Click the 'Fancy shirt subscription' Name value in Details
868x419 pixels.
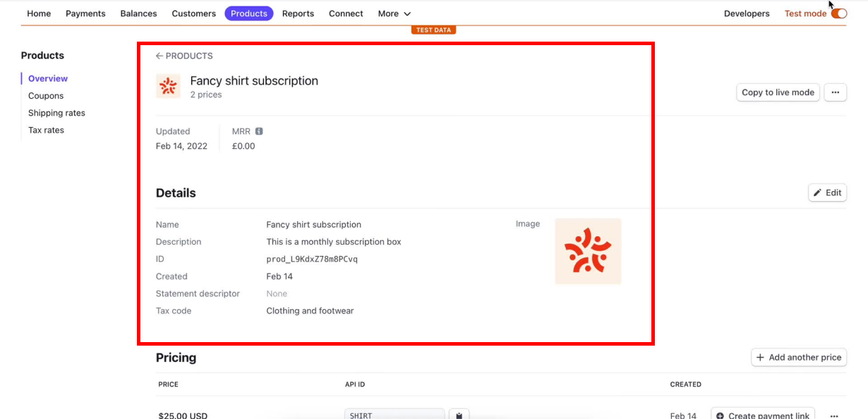313,224
